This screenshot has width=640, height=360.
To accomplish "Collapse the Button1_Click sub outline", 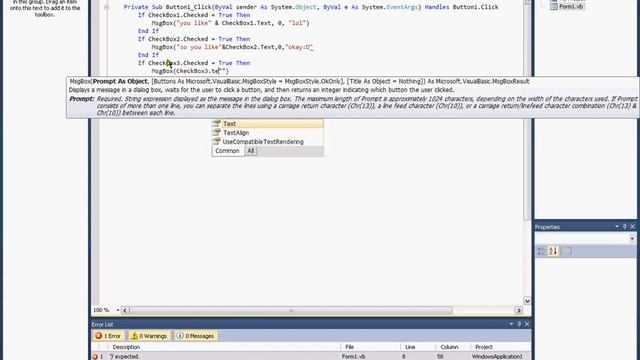I will pyautogui.click(x=107, y=7).
